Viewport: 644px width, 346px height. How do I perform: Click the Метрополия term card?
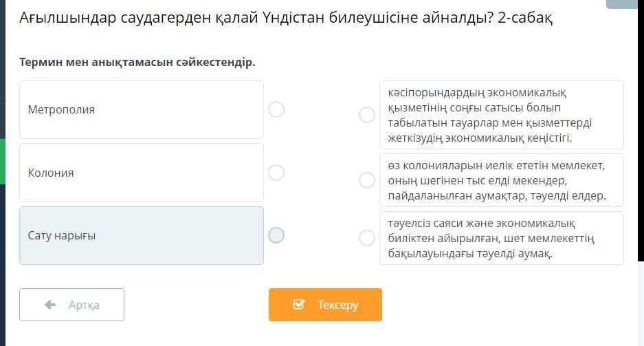[x=142, y=110]
